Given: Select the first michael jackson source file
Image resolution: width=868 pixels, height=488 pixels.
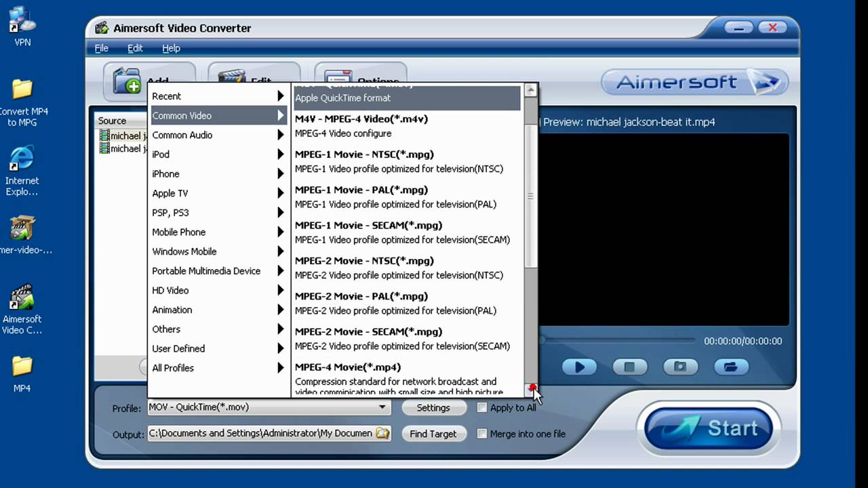Looking at the screenshot, I should tap(123, 136).
